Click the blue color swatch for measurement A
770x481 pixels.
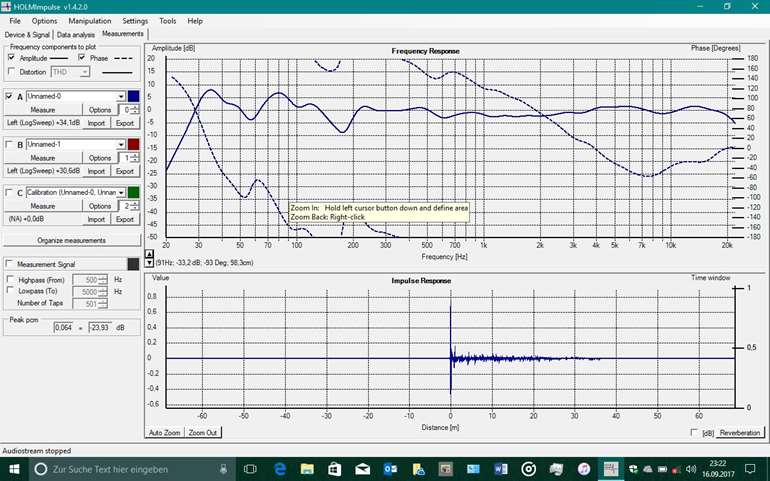133,97
